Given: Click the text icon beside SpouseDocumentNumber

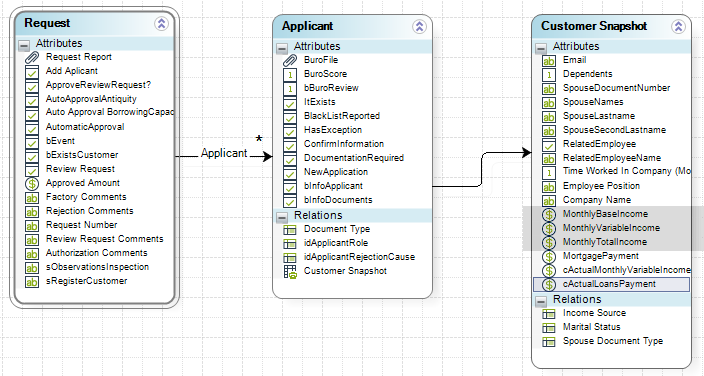Looking at the screenshot, I should [549, 88].
